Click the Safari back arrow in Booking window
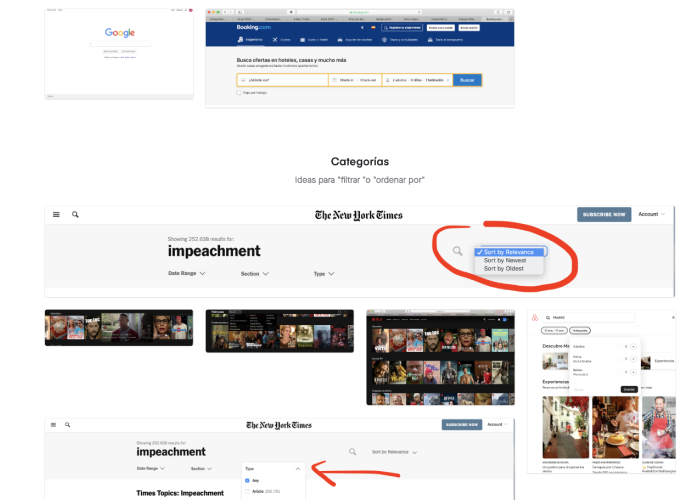This screenshot has width=700, height=500. point(225,12)
